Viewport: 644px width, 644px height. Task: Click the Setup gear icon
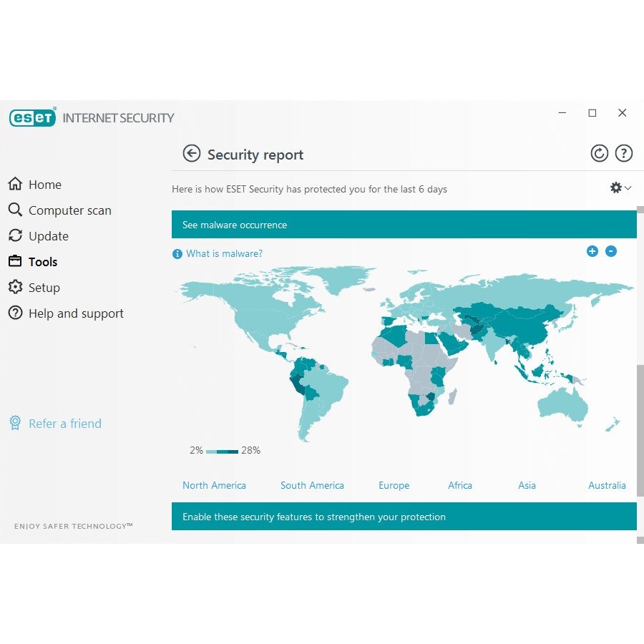coord(15,287)
